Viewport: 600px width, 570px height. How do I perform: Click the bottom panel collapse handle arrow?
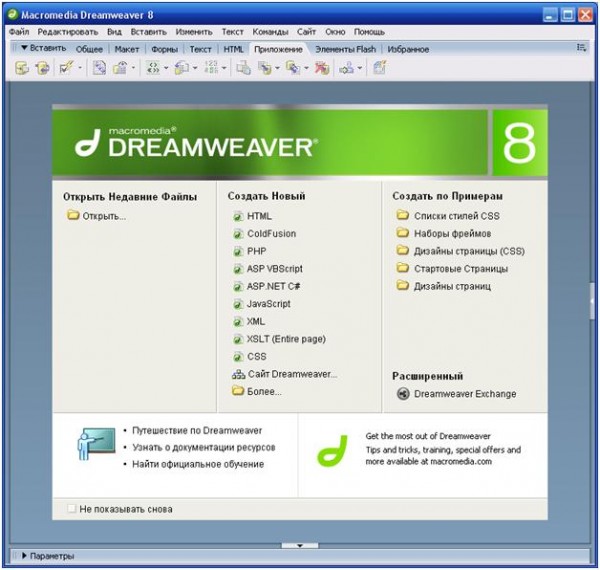click(300, 546)
